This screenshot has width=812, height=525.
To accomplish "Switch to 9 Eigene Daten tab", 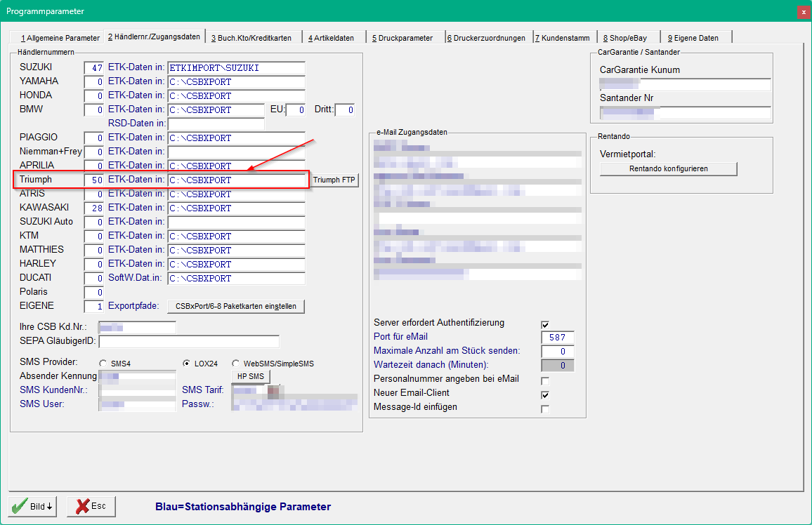I will coord(693,38).
